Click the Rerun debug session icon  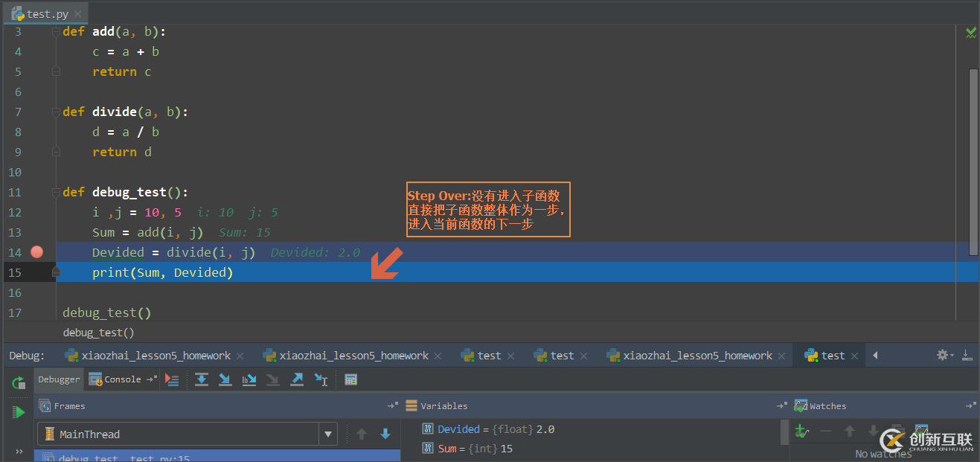point(19,383)
